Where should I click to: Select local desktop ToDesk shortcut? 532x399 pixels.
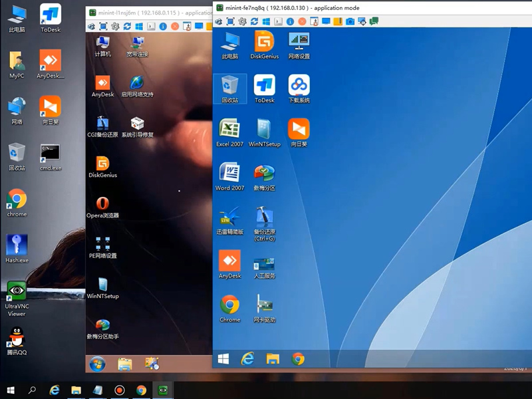pyautogui.click(x=51, y=18)
